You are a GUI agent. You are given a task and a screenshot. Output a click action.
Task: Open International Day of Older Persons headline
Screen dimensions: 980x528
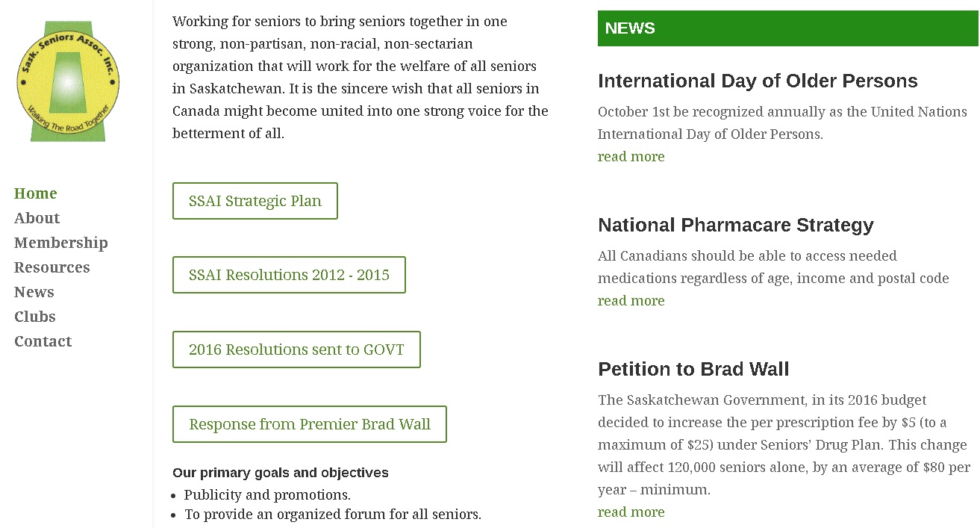(x=758, y=81)
